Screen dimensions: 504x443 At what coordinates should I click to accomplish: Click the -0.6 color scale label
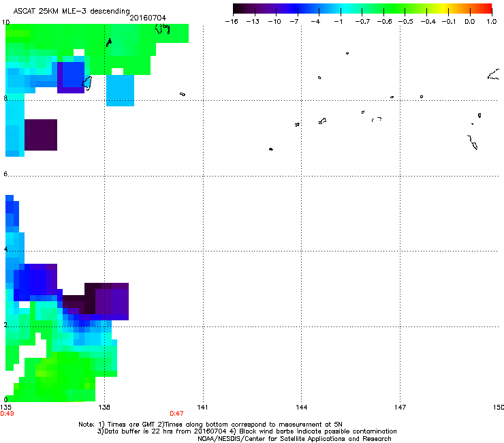[x=384, y=22]
